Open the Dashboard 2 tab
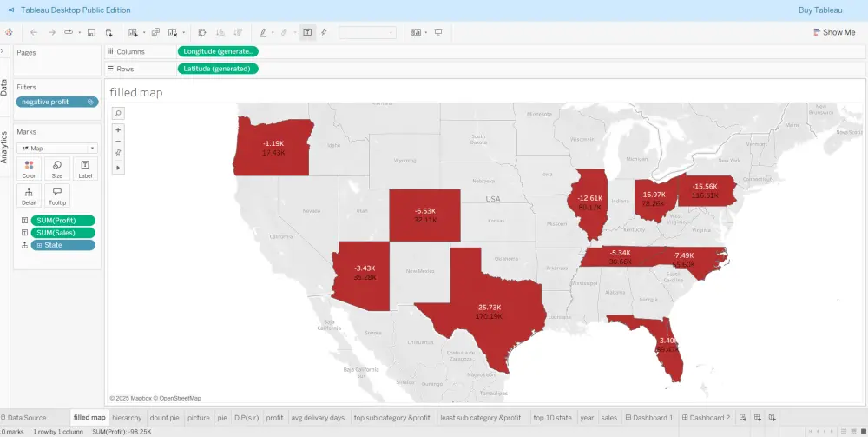Image resolution: width=868 pixels, height=437 pixels. pyautogui.click(x=707, y=418)
